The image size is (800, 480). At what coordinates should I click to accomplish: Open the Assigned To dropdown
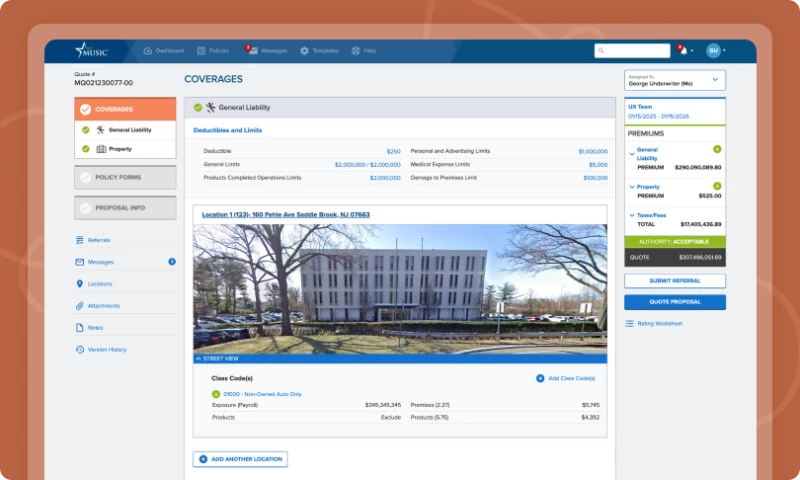pyautogui.click(x=674, y=80)
